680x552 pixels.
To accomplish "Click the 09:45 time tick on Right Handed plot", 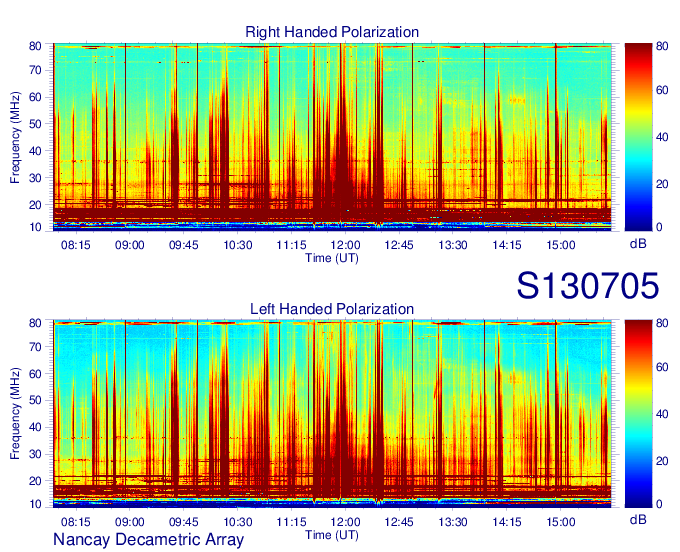I will (x=184, y=245).
